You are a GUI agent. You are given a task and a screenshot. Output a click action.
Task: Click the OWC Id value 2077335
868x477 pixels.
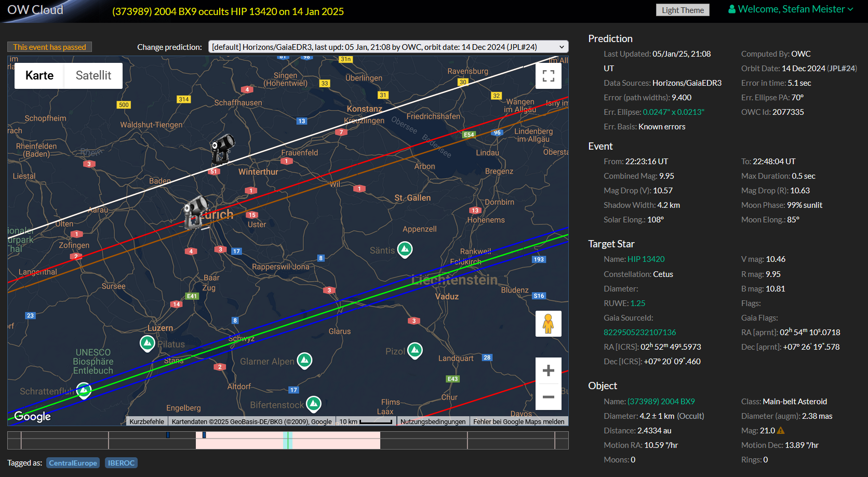pos(788,112)
